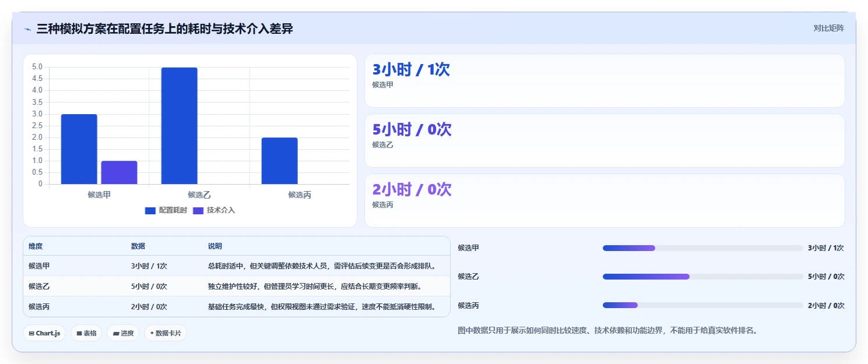Click the 候选乙 progress bar
The height and width of the screenshot is (364, 868).
pos(702,277)
